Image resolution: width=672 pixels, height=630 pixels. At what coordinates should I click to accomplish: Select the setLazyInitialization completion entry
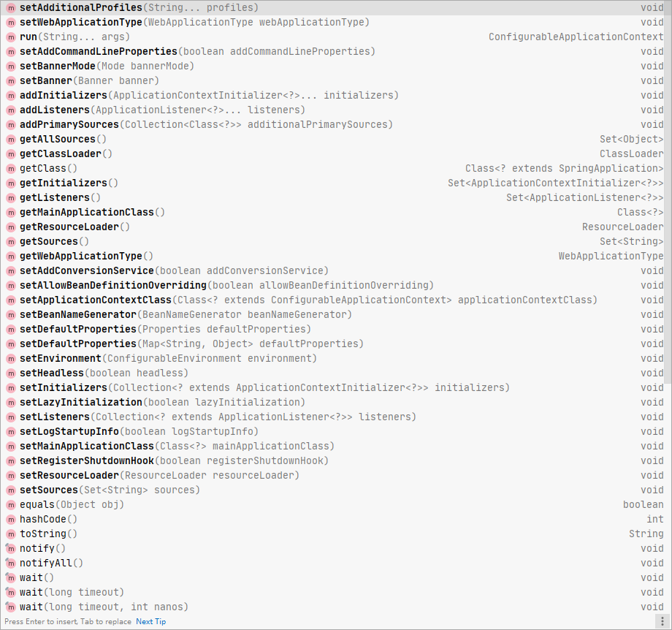pos(162,402)
